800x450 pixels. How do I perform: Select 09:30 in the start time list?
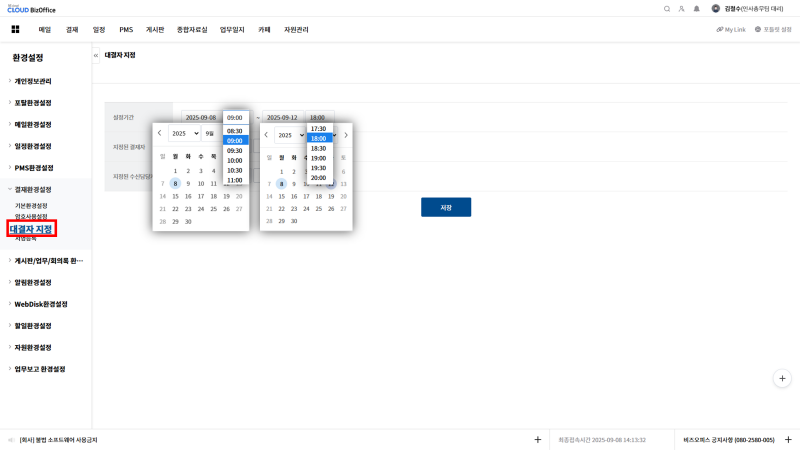pyautogui.click(x=235, y=151)
